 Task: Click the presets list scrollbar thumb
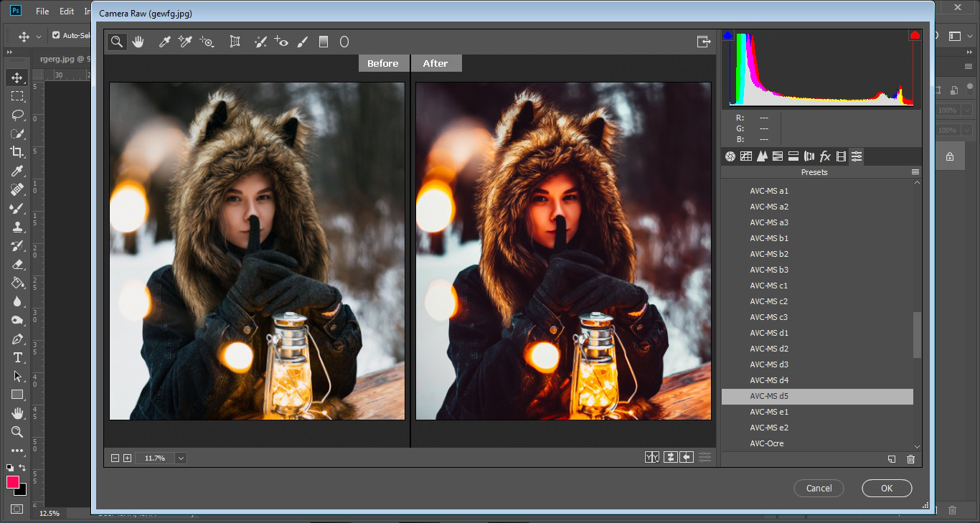[917, 334]
